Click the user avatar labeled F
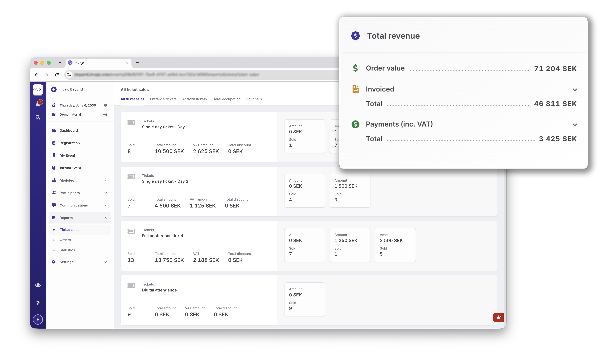This screenshot has width=610, height=364. [x=38, y=319]
